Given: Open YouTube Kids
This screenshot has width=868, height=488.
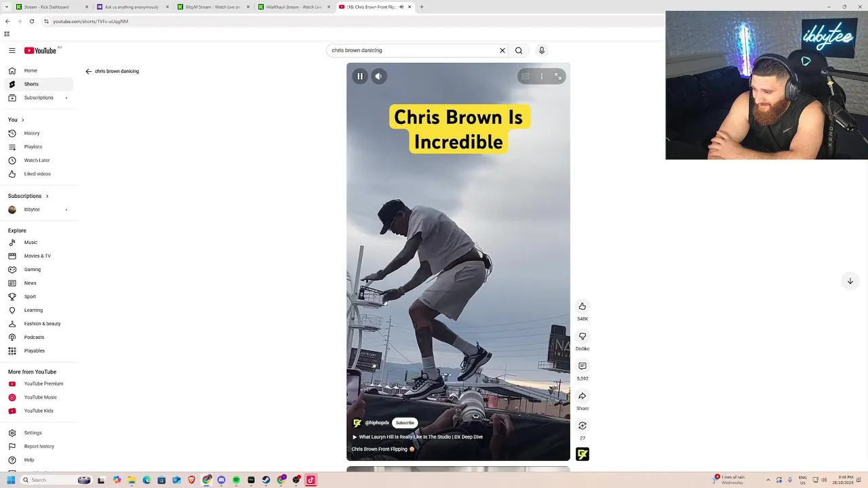Looking at the screenshot, I should pyautogui.click(x=39, y=411).
